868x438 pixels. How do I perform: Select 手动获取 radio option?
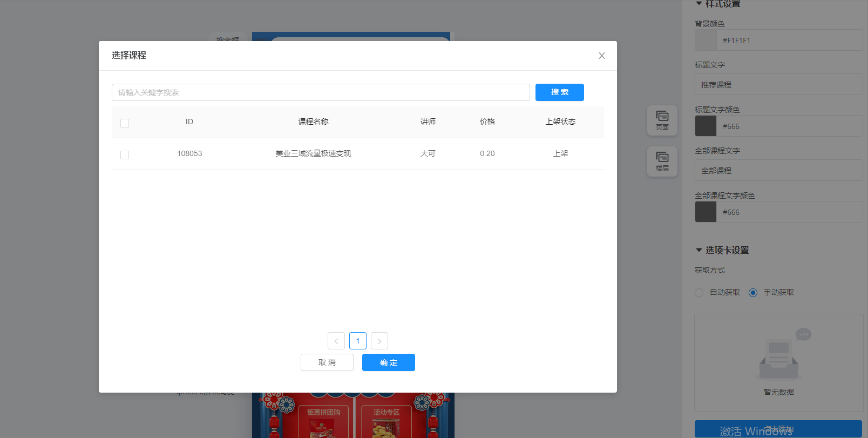point(753,293)
